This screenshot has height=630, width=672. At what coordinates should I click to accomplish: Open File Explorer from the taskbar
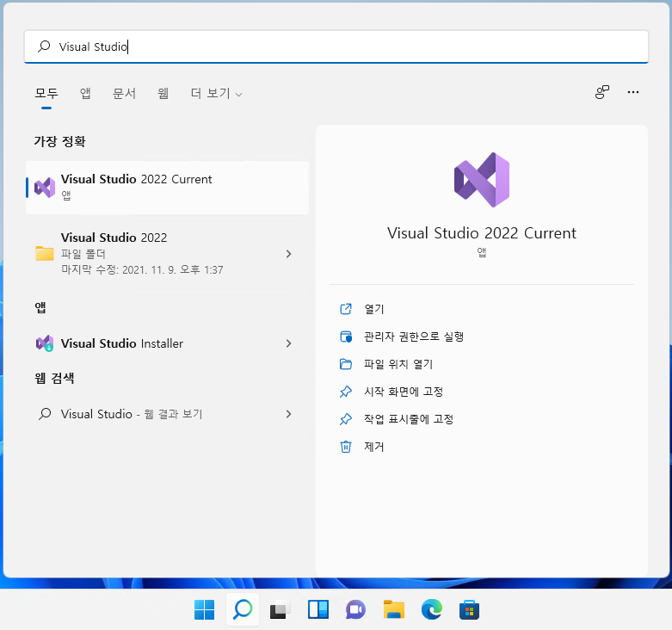click(x=394, y=609)
